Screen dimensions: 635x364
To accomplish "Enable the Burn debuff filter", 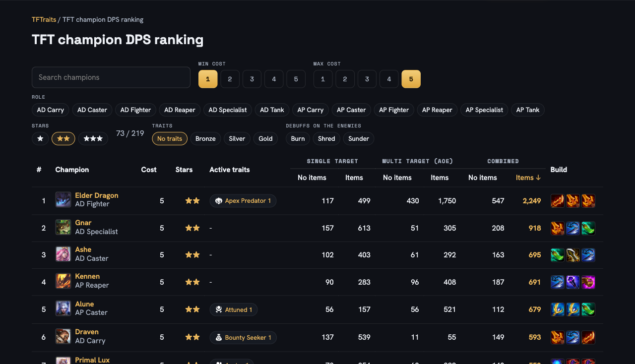I will pyautogui.click(x=298, y=139).
